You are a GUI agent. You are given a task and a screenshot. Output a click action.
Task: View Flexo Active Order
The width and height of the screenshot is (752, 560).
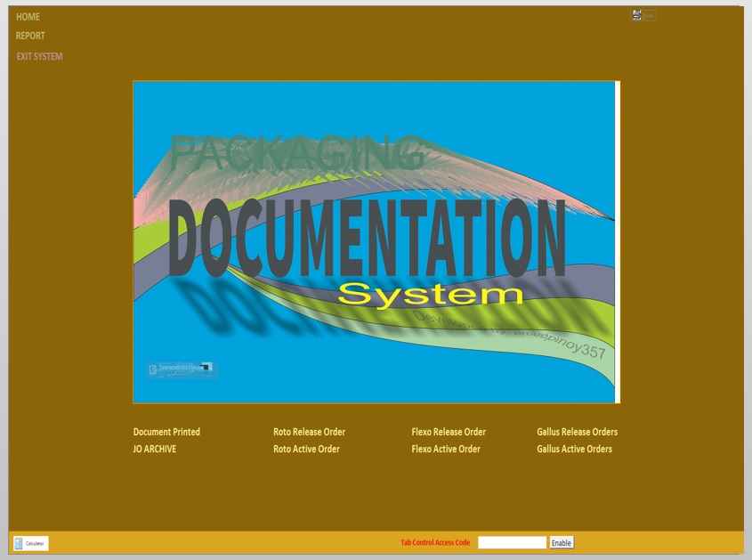[446, 450]
